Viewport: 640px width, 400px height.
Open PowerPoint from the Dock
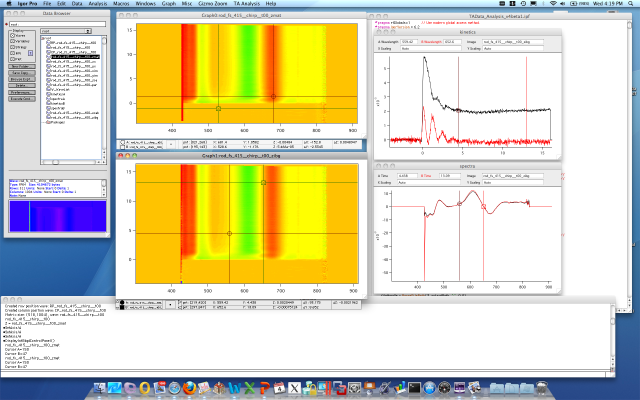click(x=264, y=387)
